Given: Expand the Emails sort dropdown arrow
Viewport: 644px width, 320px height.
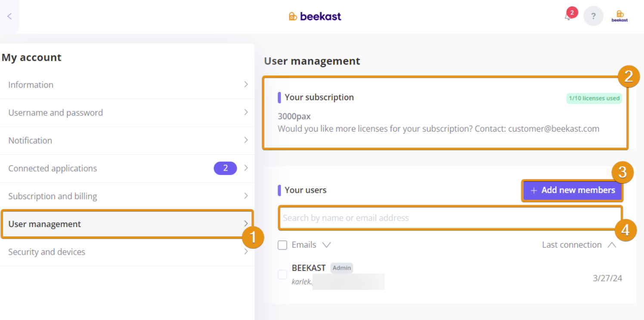Looking at the screenshot, I should tap(326, 245).
